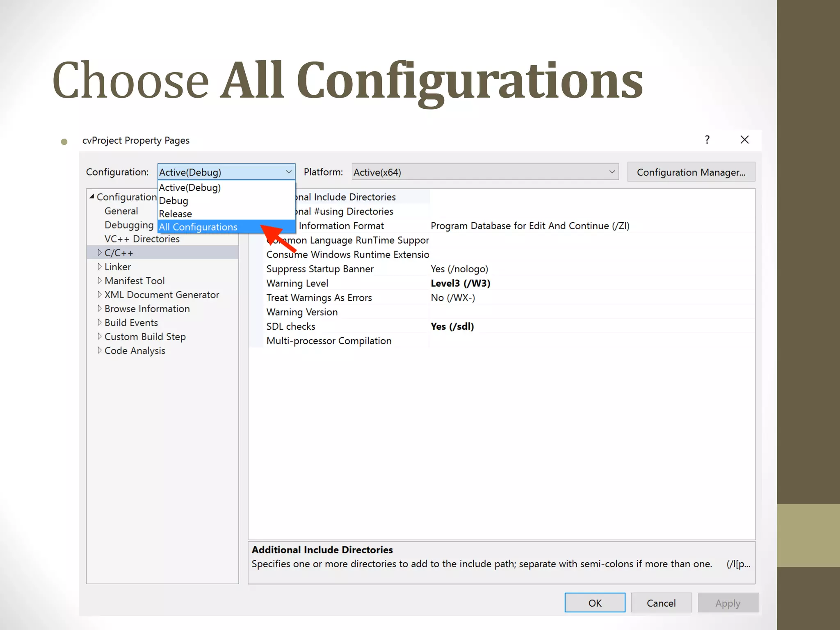Select Active(Debug) list entry

coord(190,187)
